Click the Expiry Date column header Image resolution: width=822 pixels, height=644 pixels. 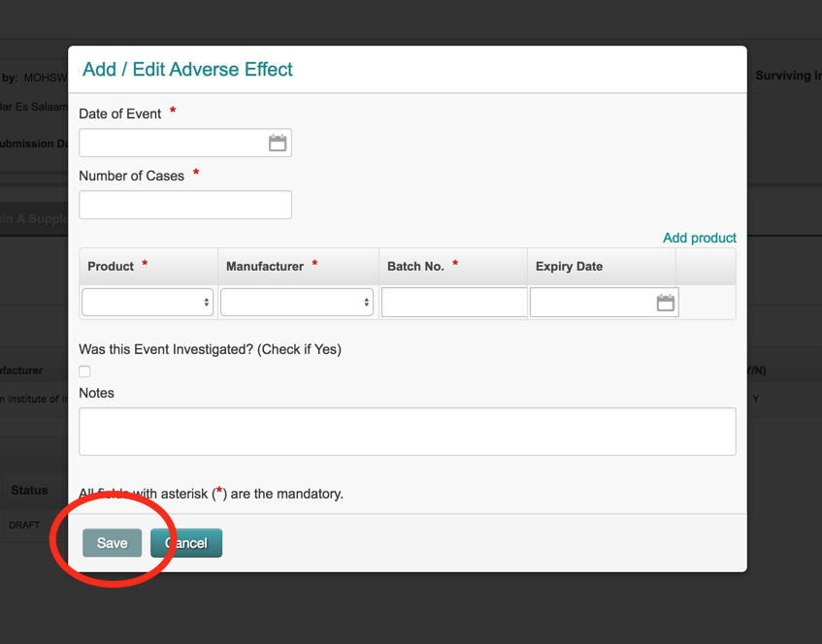(x=602, y=266)
